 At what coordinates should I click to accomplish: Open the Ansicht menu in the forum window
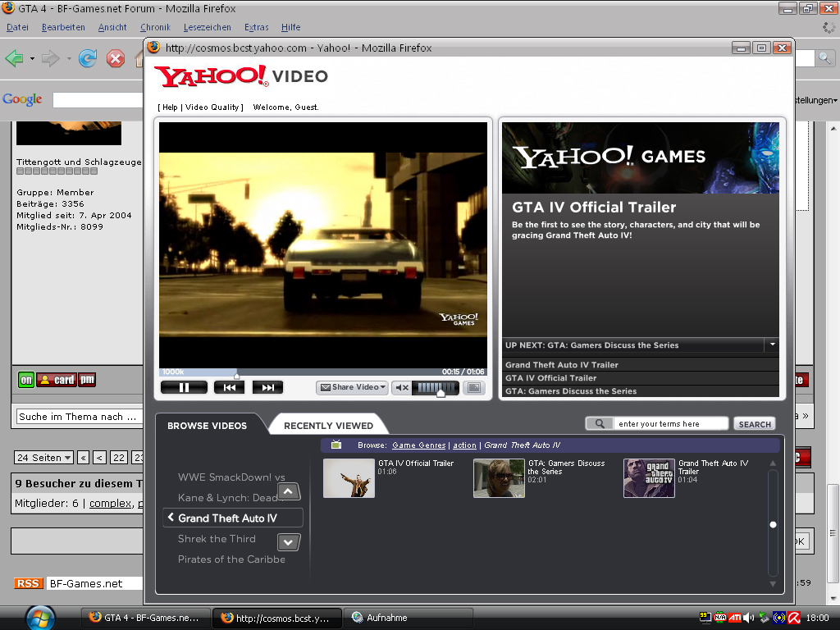[112, 27]
